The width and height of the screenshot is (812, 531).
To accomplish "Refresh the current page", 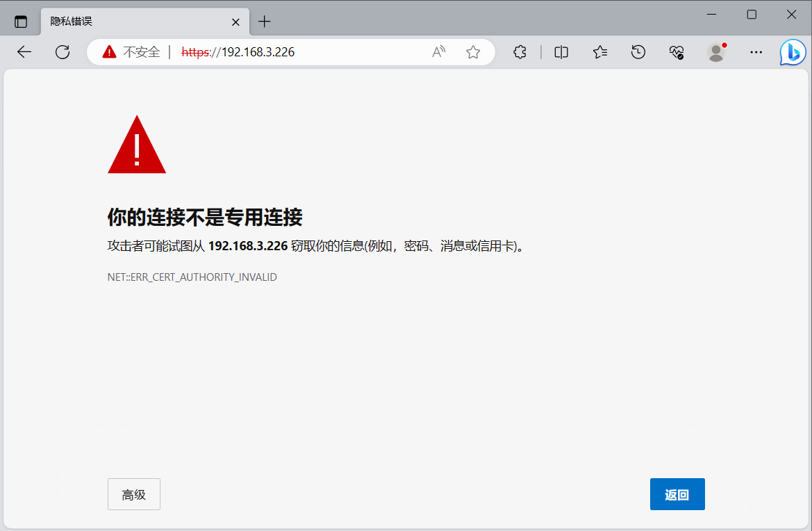I will point(63,52).
